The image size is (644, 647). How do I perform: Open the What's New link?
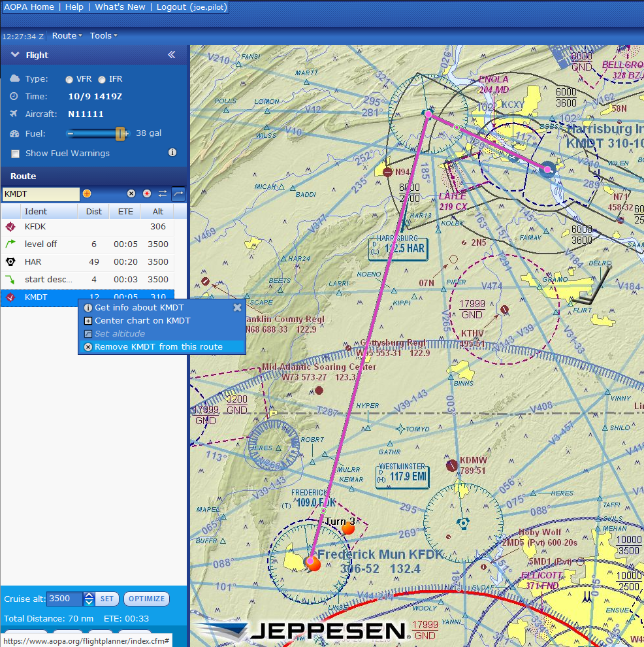(120, 7)
